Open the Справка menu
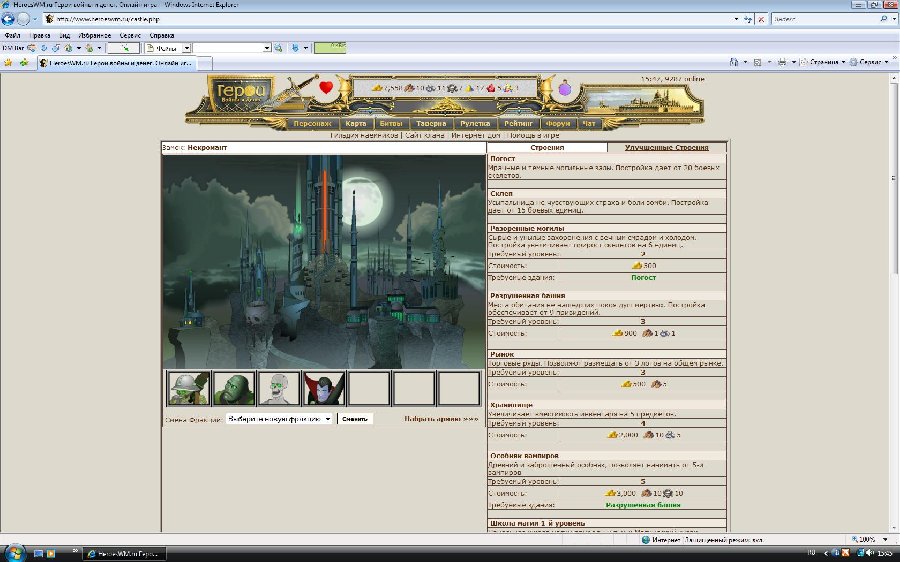The height and width of the screenshot is (562, 900). point(162,36)
